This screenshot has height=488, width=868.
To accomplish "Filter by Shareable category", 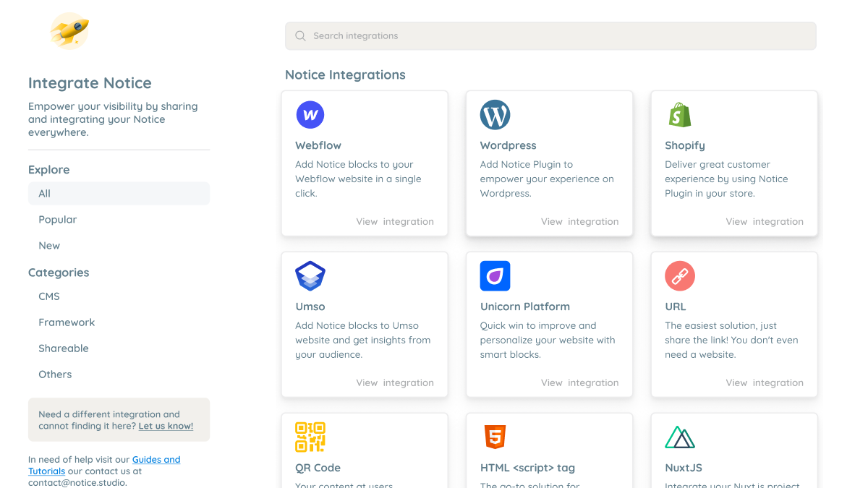I will (x=119, y=348).
